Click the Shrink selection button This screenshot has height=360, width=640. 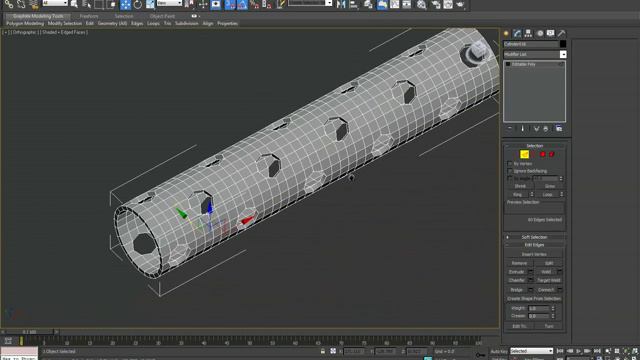coord(520,186)
